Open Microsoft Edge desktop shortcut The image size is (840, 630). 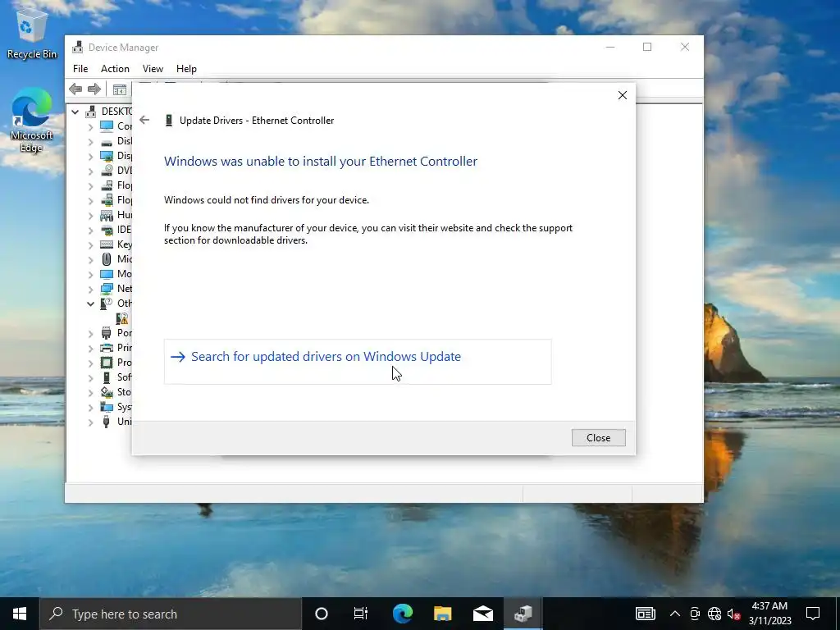coord(31,121)
